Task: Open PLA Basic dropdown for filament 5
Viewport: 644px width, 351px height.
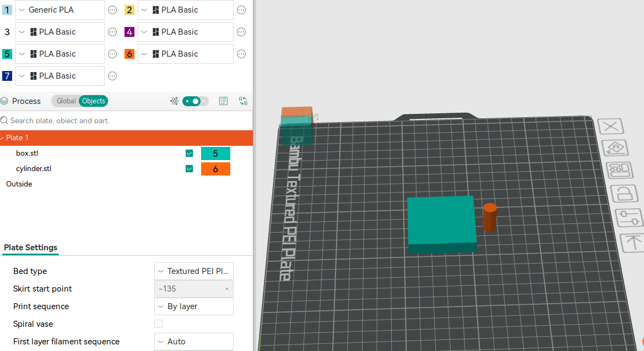Action: pyautogui.click(x=60, y=54)
